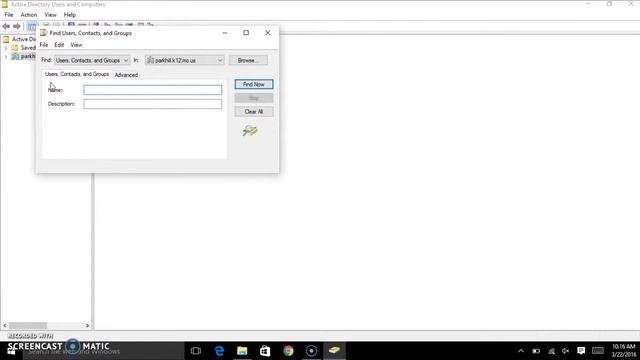
Task: Click the Find Now button
Action: point(254,84)
